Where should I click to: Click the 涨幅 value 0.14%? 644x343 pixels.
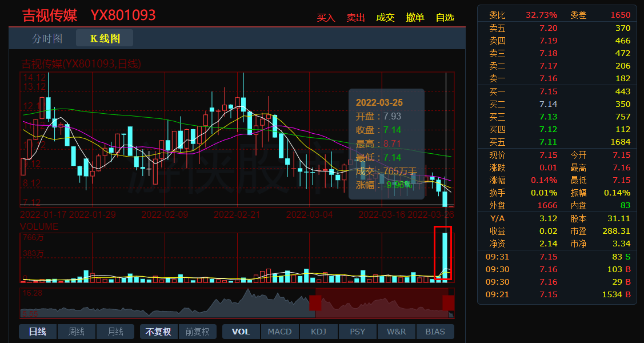coord(544,180)
